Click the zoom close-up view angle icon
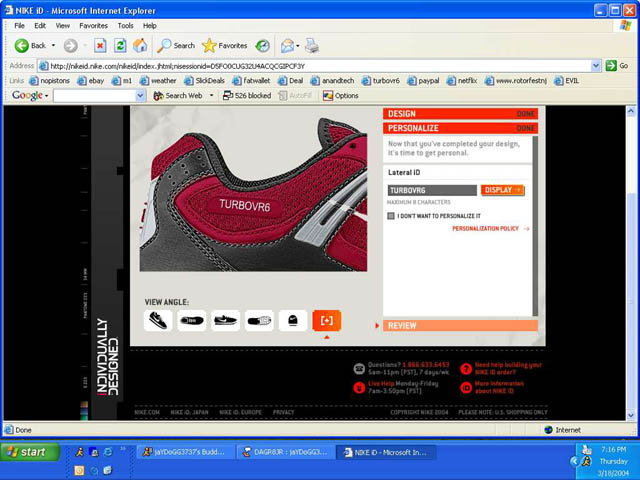The height and width of the screenshot is (480, 640). (x=326, y=320)
